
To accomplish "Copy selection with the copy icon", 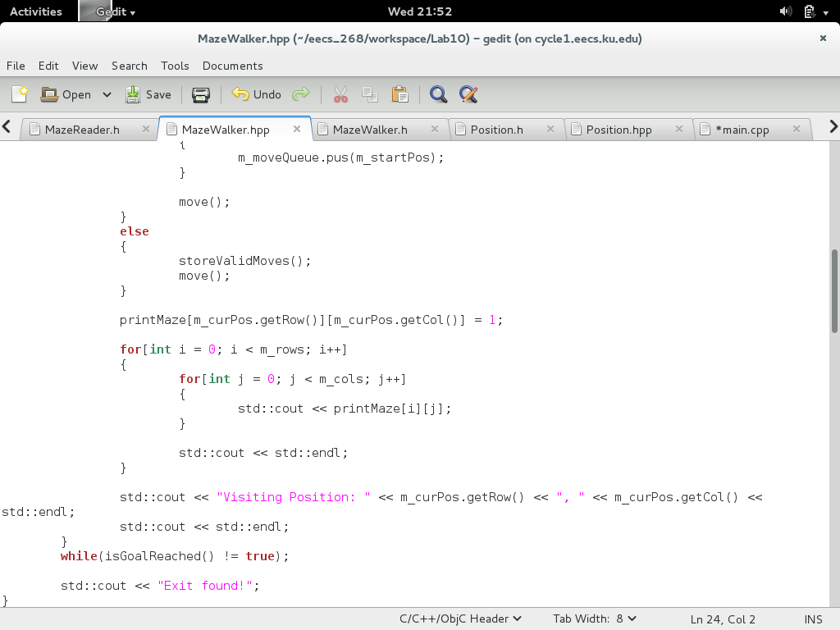I will [x=370, y=94].
